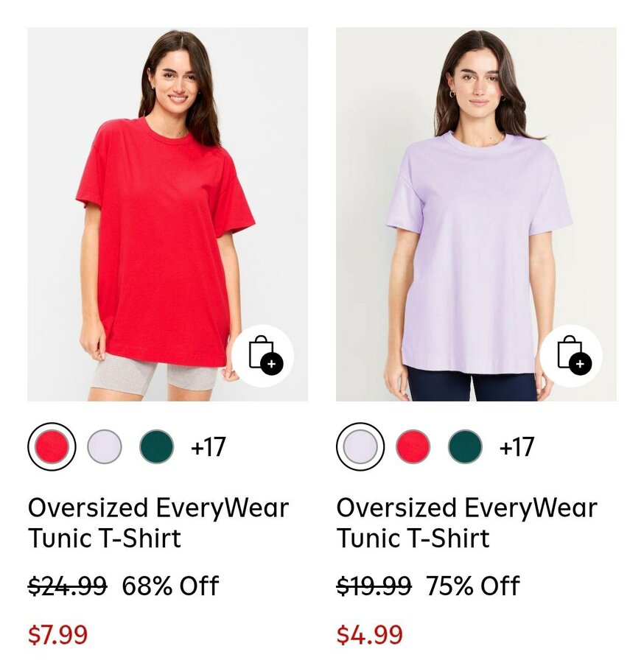Click the crossed-out $24.99 original price
Image resolution: width=644 pixels, height=663 pixels.
(67, 586)
